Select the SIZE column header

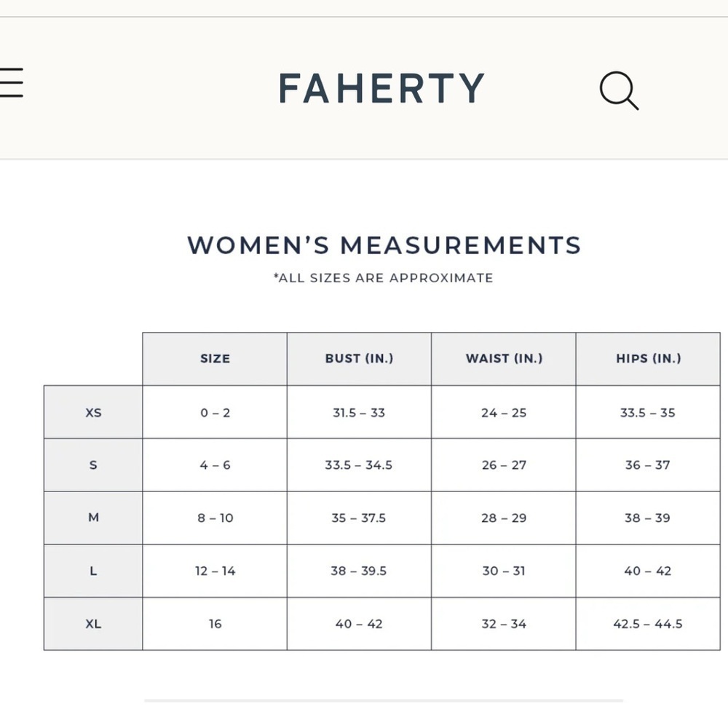pyautogui.click(x=215, y=359)
